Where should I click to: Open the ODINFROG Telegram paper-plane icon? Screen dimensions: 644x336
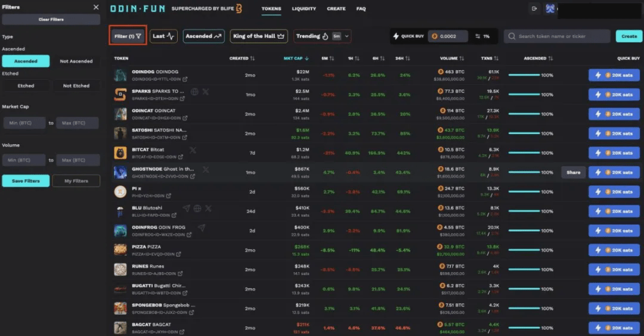[x=202, y=228]
